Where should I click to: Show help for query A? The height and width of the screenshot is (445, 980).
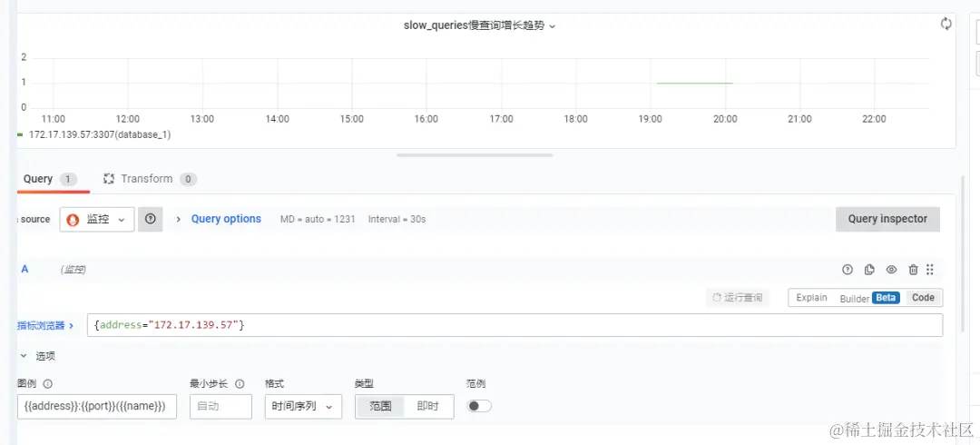848,270
